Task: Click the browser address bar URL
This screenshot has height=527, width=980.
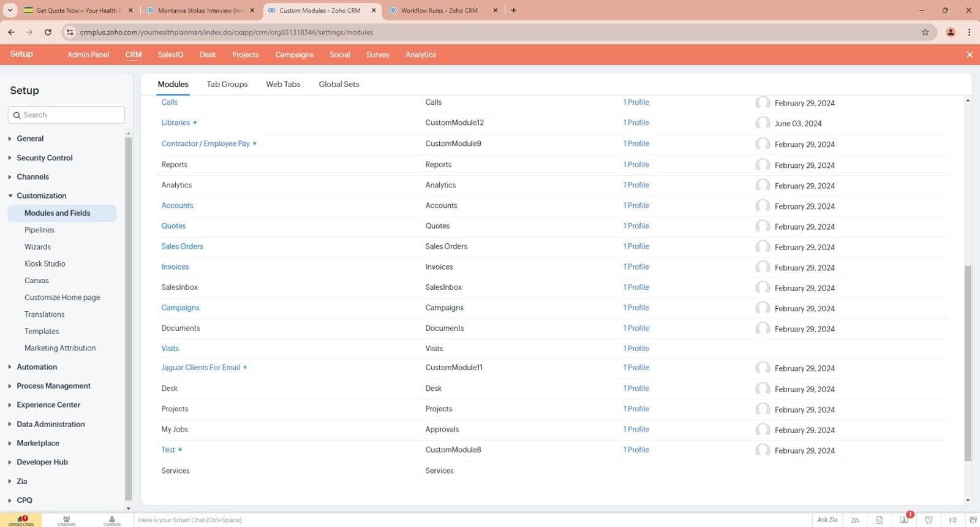Action: (227, 32)
